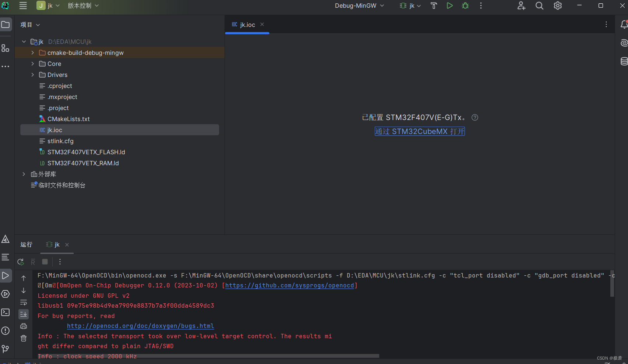Open the 版本控制 dropdown menu
The width and height of the screenshot is (628, 364).
click(84, 6)
